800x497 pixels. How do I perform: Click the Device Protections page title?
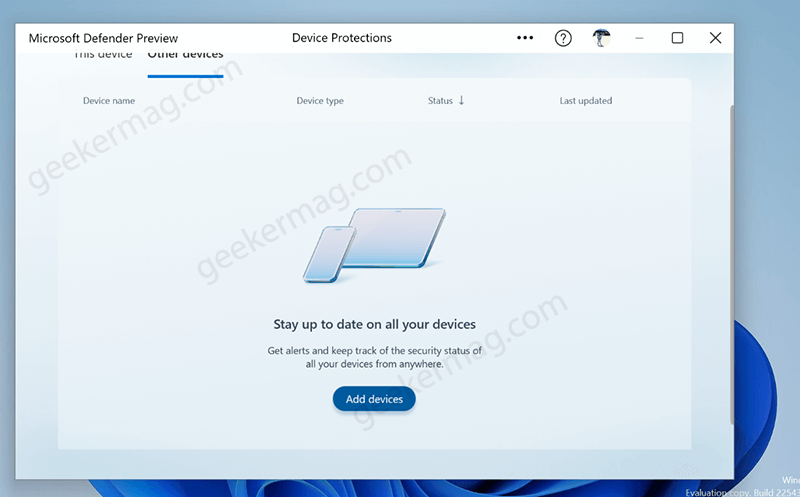point(342,38)
